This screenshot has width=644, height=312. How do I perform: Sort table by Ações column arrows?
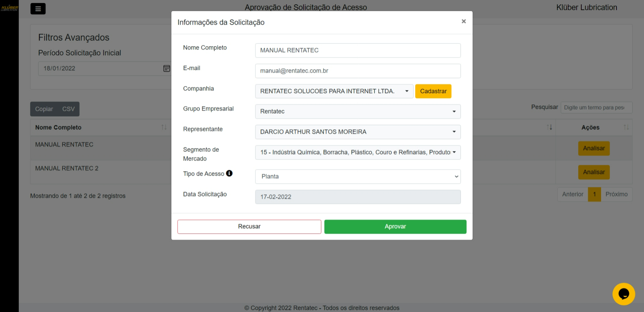tap(626, 127)
